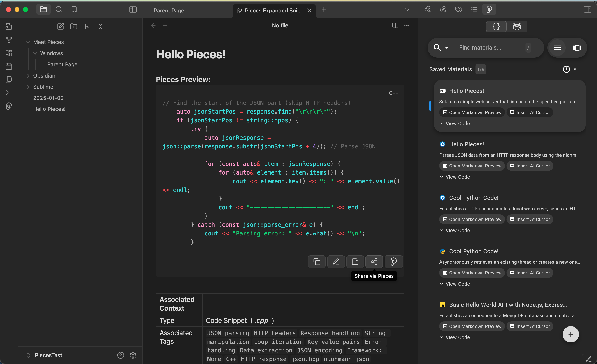Viewport: 597px width, 364px height.
Task: Select the Pieces tab in right sidebar
Action: click(x=489, y=10)
